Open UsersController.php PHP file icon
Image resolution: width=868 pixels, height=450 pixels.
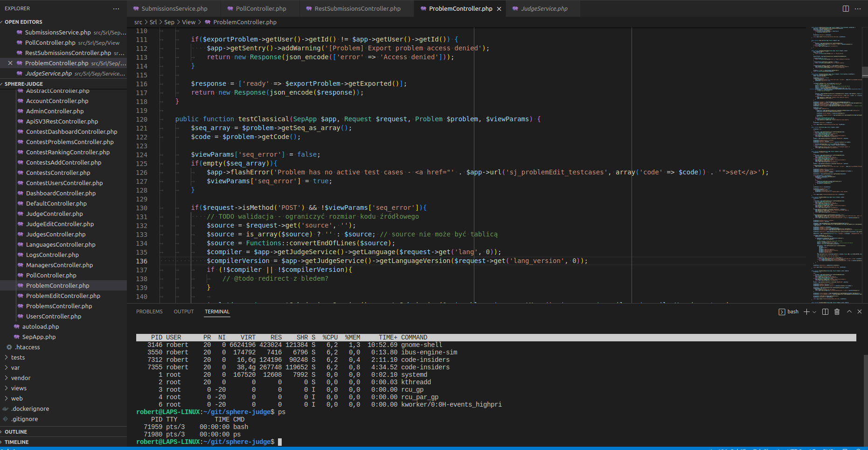coord(20,317)
